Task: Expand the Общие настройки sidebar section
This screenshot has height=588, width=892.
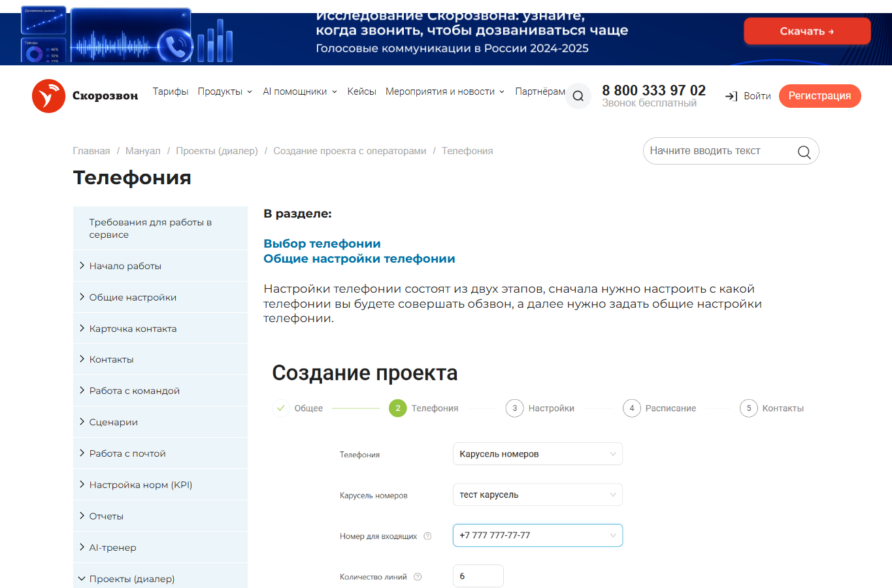Action: [160, 297]
